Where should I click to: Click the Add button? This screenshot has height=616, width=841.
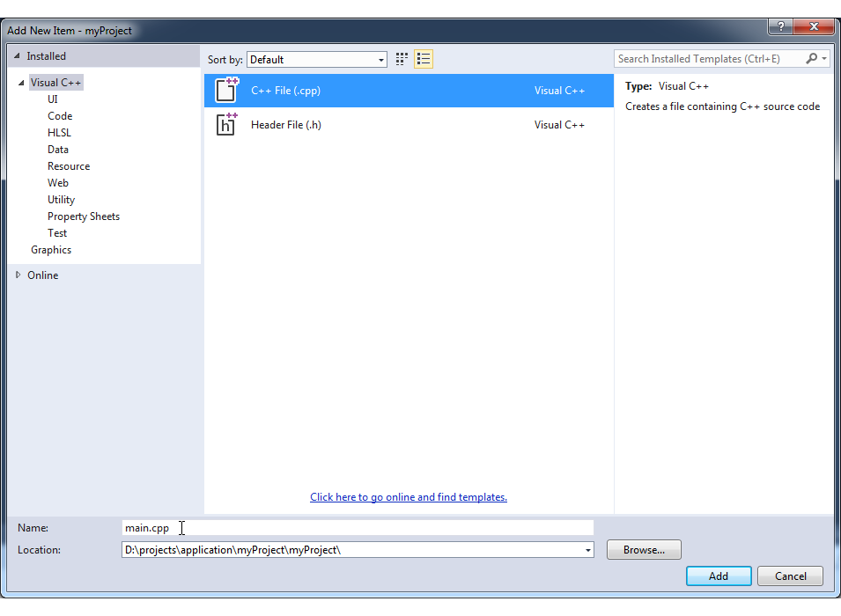(719, 576)
